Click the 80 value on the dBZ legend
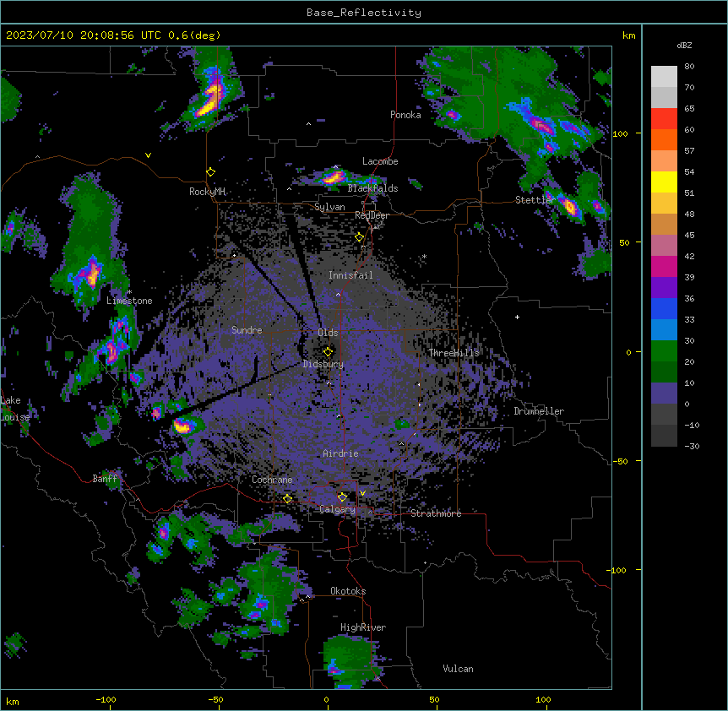Image resolution: width=728 pixels, height=711 pixels. point(689,67)
